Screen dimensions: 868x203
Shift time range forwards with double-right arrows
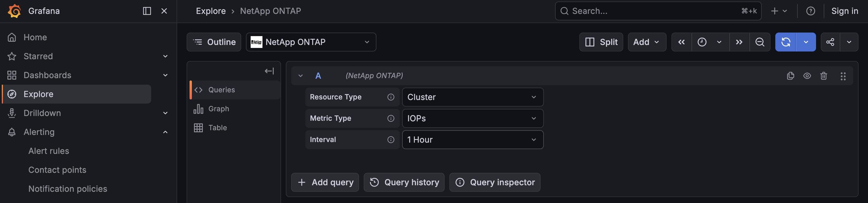(x=739, y=42)
